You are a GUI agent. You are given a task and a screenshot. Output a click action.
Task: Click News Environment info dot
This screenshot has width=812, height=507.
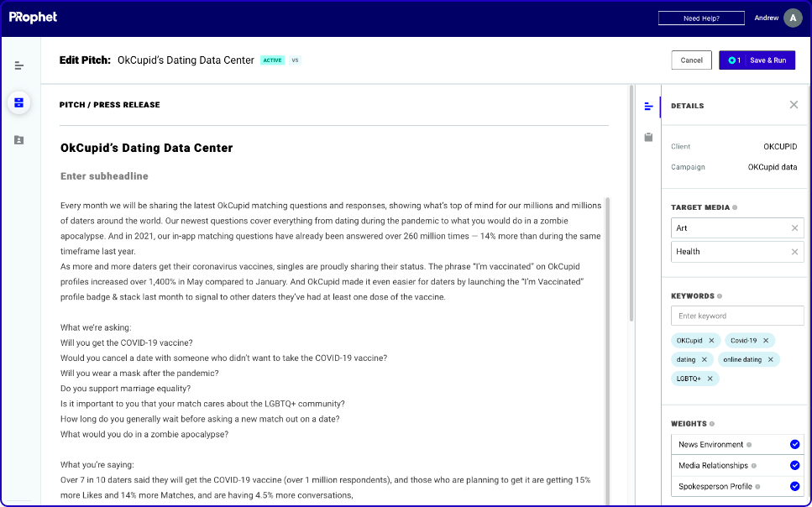[749, 445]
